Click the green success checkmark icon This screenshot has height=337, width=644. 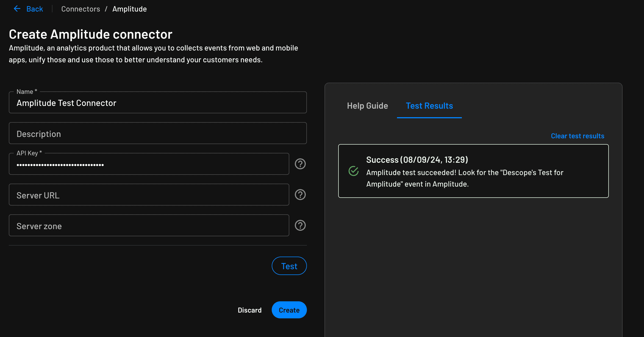(353, 171)
